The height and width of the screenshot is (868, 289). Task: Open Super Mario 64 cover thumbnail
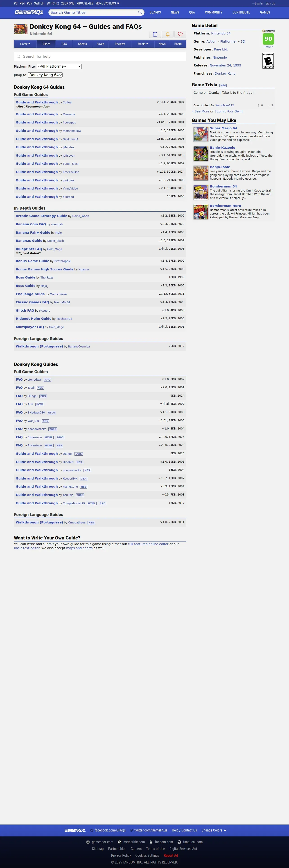201,134
